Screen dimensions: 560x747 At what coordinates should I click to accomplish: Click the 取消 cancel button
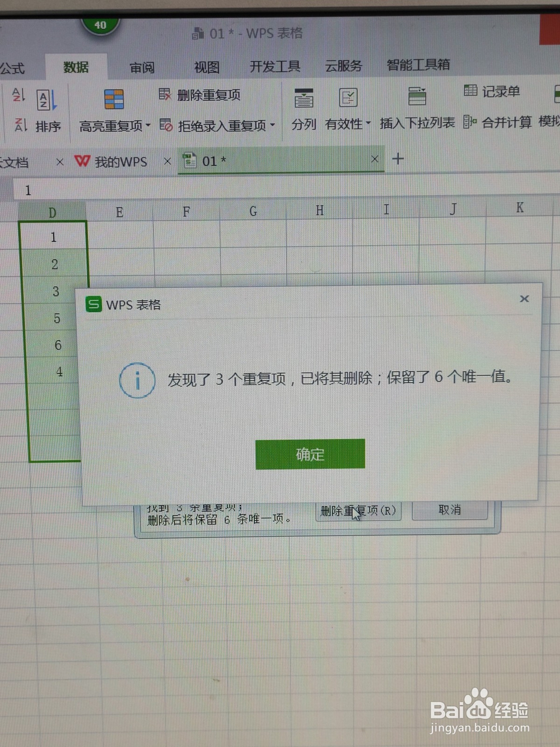[x=450, y=510]
